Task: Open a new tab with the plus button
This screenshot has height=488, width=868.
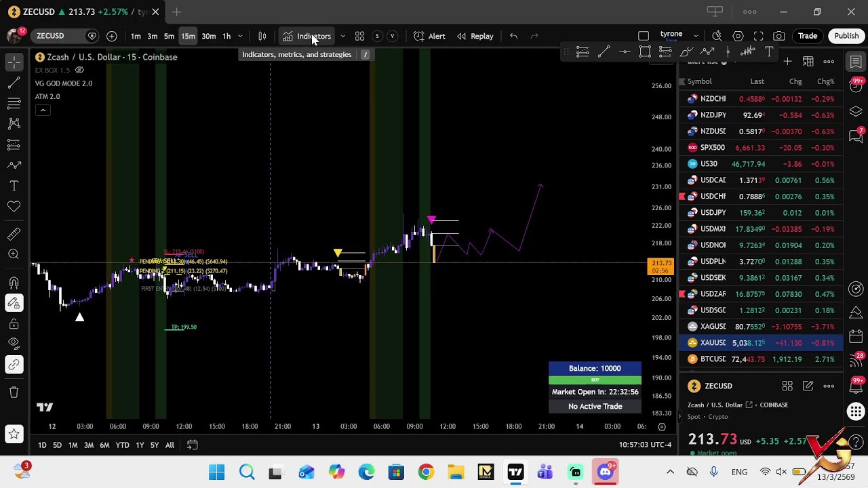Action: point(176,12)
